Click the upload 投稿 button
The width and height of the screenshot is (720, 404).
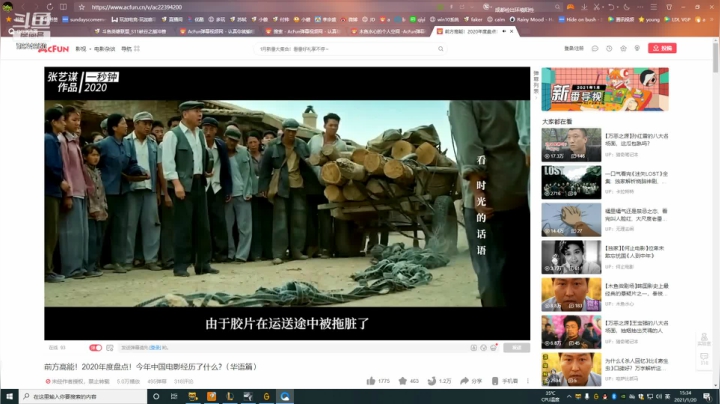(662, 48)
